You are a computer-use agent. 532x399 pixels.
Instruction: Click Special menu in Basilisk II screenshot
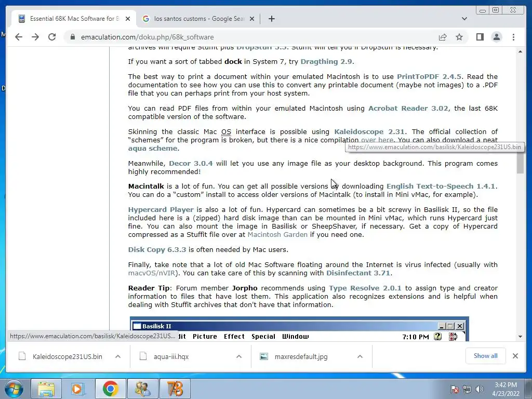[x=263, y=336]
